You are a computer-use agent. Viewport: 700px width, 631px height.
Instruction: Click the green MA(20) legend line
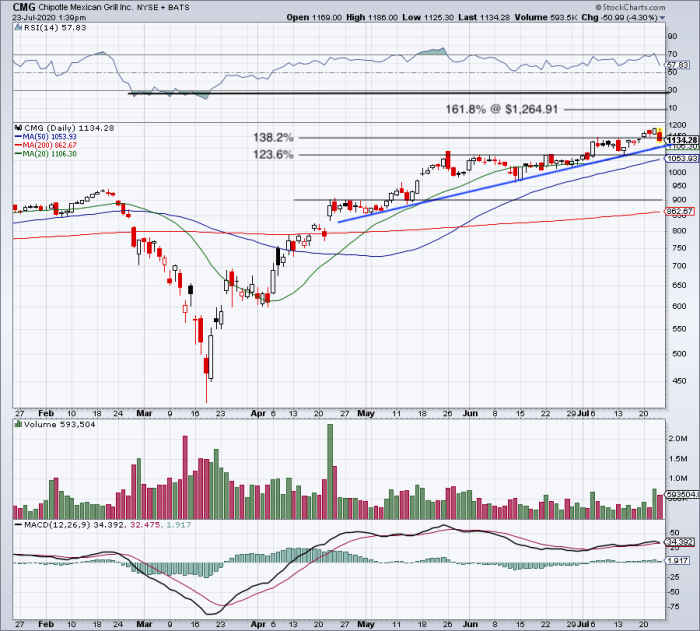(18, 154)
